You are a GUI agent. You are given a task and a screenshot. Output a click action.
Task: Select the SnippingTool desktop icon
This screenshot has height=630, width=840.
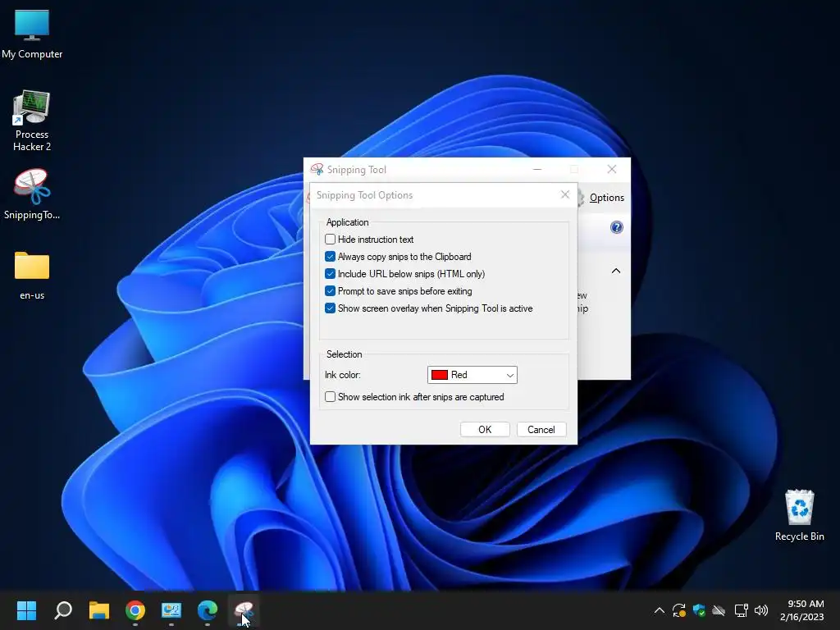click(x=32, y=194)
